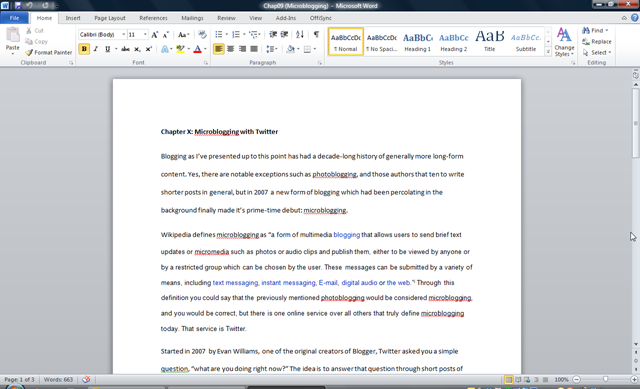Click the Decrease Indent icon
Image resolution: width=640 pixels, height=389 pixels.
click(x=273, y=35)
